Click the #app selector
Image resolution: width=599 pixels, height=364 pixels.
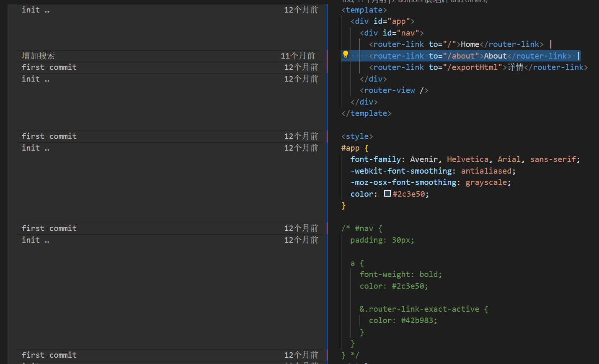[x=350, y=148]
